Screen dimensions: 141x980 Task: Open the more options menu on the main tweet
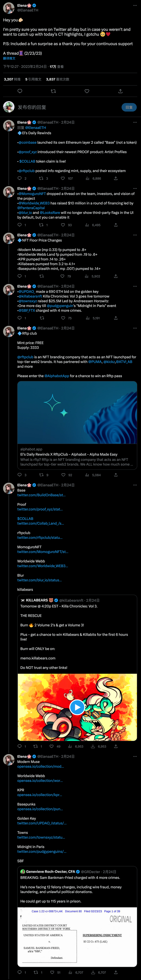[x=135, y=5]
